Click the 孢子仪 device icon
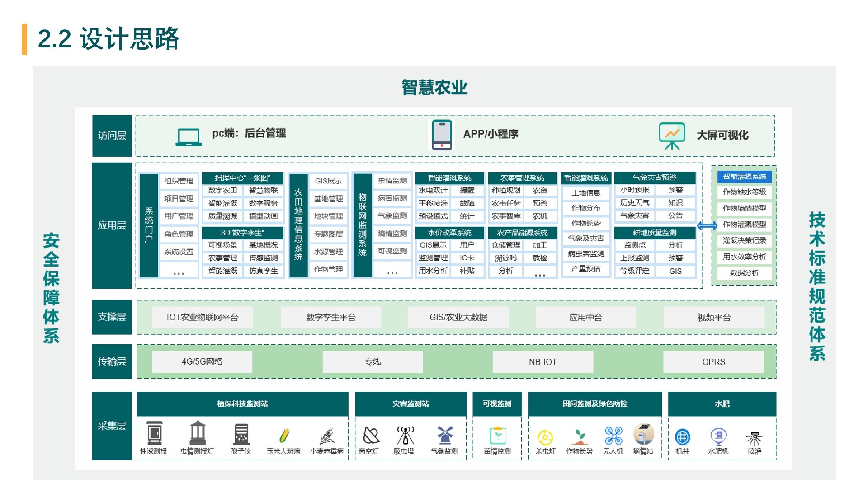Image resolution: width=868 pixels, height=488 pixels. 241,434
